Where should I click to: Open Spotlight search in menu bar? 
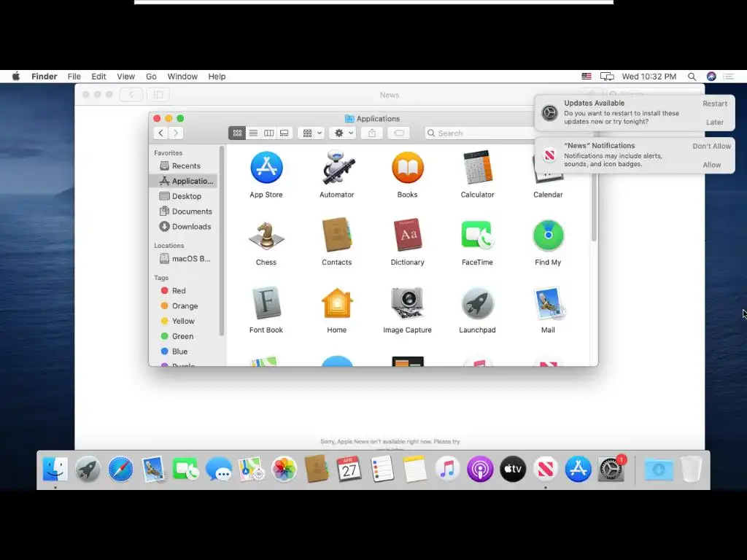(x=692, y=77)
